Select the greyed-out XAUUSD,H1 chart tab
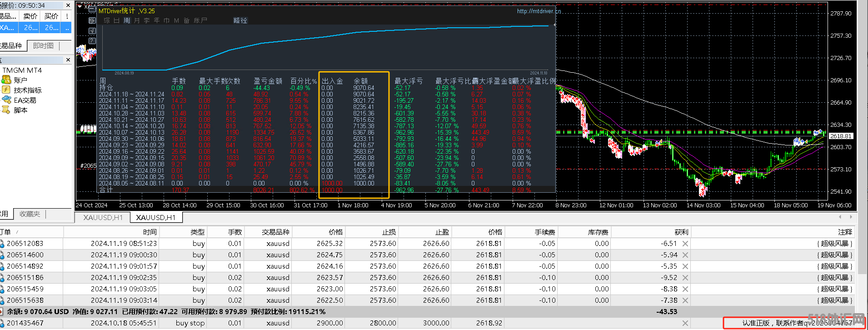Viewport: 868px width, 330px height. tap(103, 218)
